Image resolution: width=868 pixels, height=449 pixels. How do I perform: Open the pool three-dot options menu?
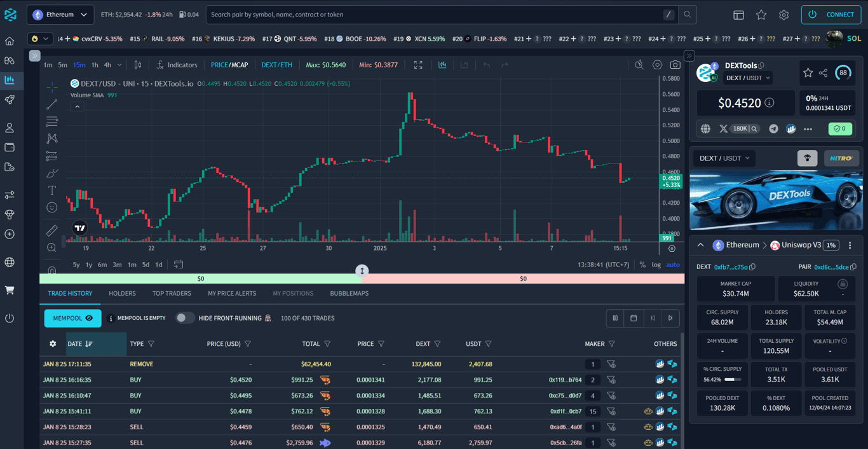(x=850, y=245)
